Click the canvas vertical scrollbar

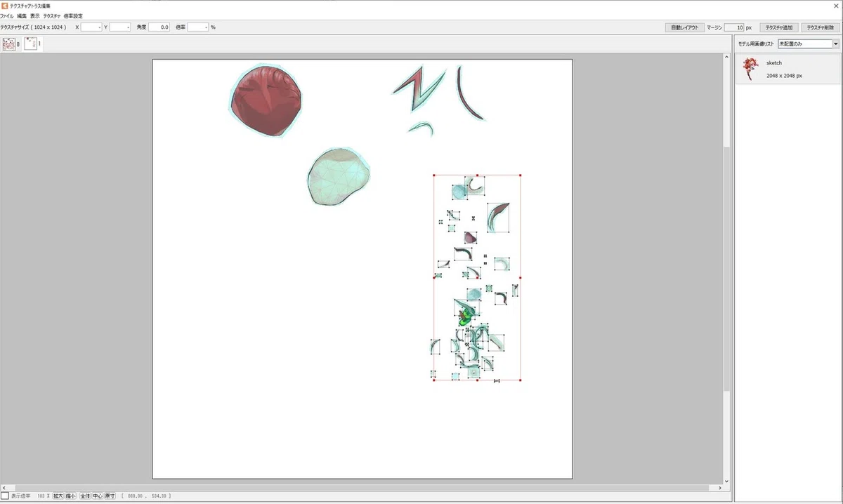click(x=727, y=269)
